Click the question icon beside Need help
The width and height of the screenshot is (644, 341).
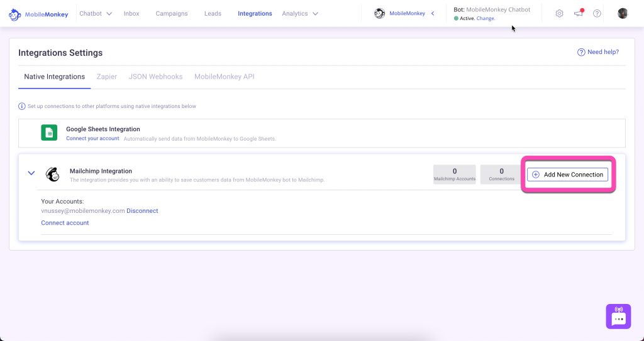click(x=581, y=52)
